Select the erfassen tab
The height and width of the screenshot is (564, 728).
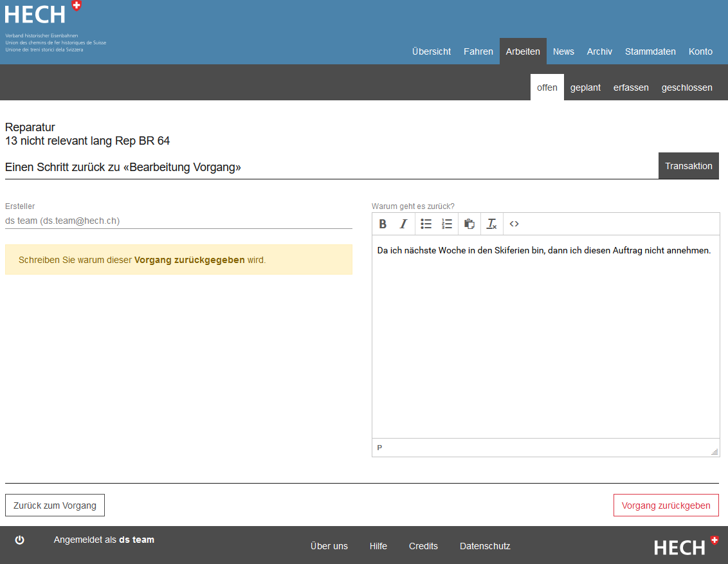point(631,87)
